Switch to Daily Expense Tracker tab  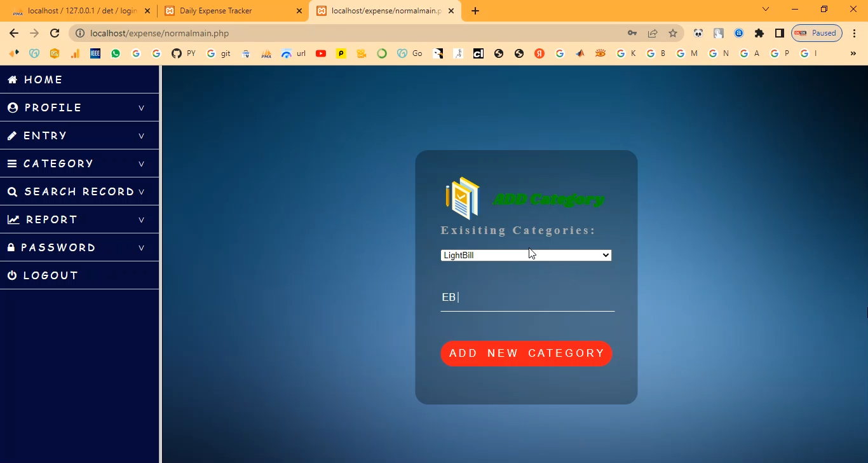click(x=233, y=11)
